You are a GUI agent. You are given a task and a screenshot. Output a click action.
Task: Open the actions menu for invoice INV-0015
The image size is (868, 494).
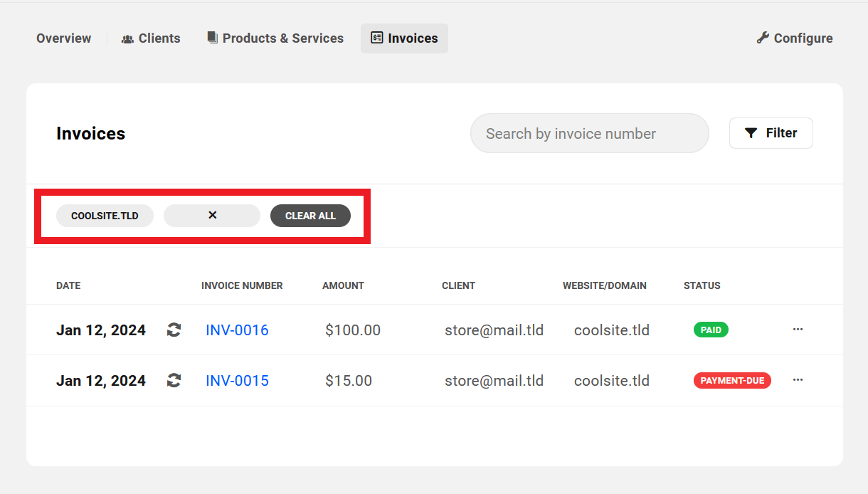point(798,379)
